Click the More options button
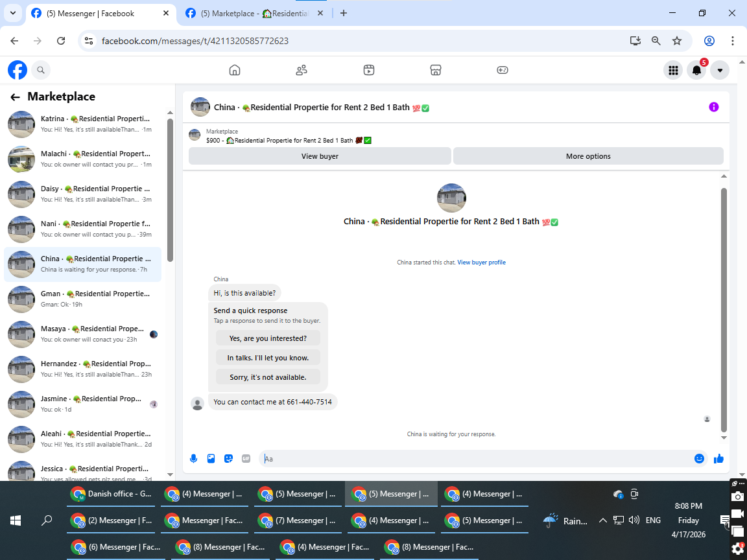747x560 pixels. click(588, 156)
